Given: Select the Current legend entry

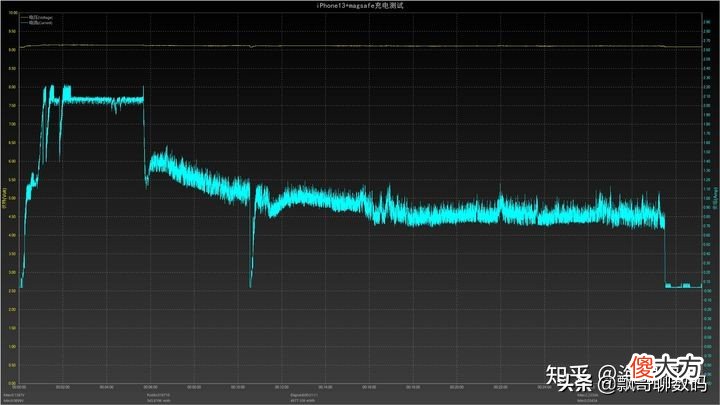Looking at the screenshot, I should click(37, 22).
